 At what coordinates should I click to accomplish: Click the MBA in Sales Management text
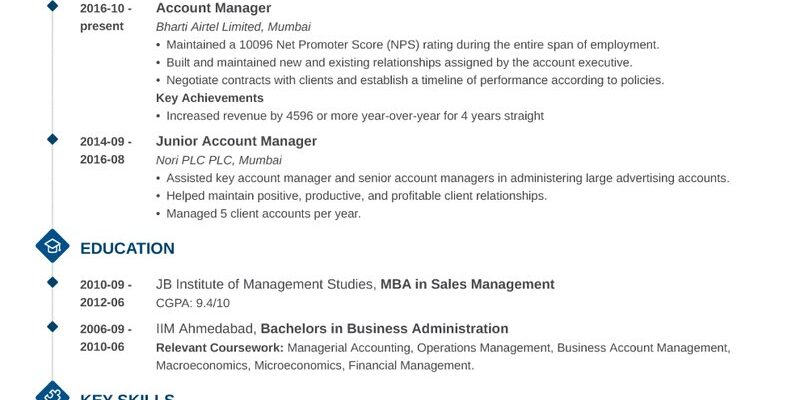tap(467, 284)
